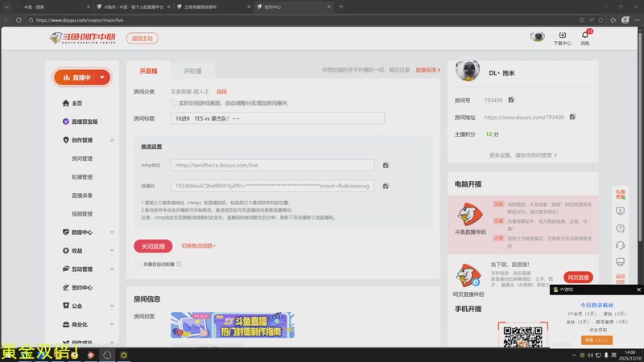Refresh the browser page
The height and width of the screenshot is (362, 644).
point(19,19)
